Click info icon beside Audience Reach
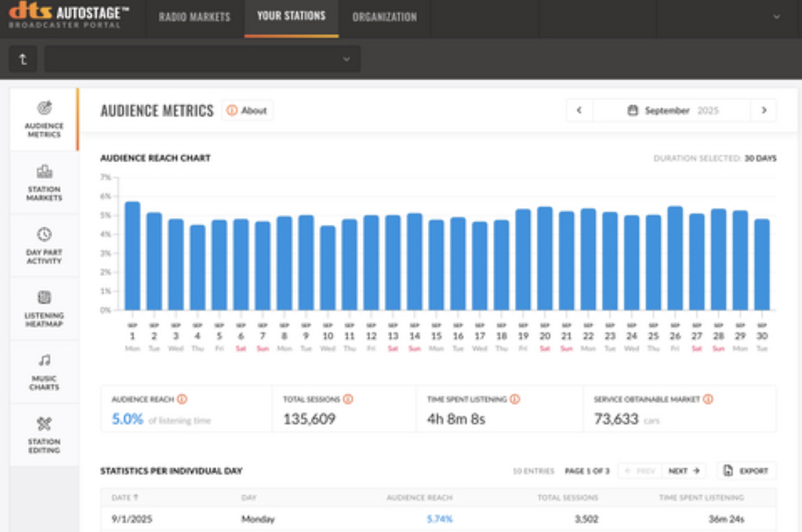Screen dimensions: 802x532 [x=182, y=399]
